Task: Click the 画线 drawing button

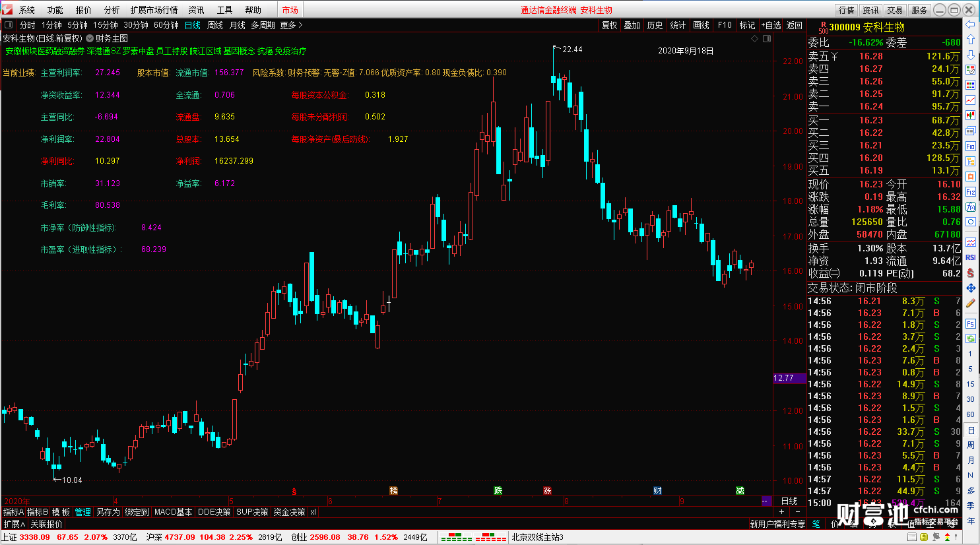Action: [x=702, y=25]
